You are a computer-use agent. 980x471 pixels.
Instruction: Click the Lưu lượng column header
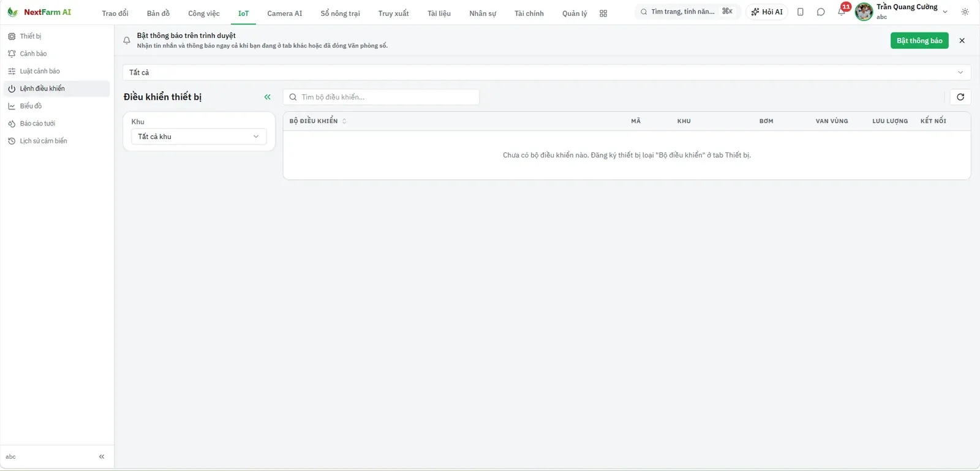pyautogui.click(x=890, y=121)
